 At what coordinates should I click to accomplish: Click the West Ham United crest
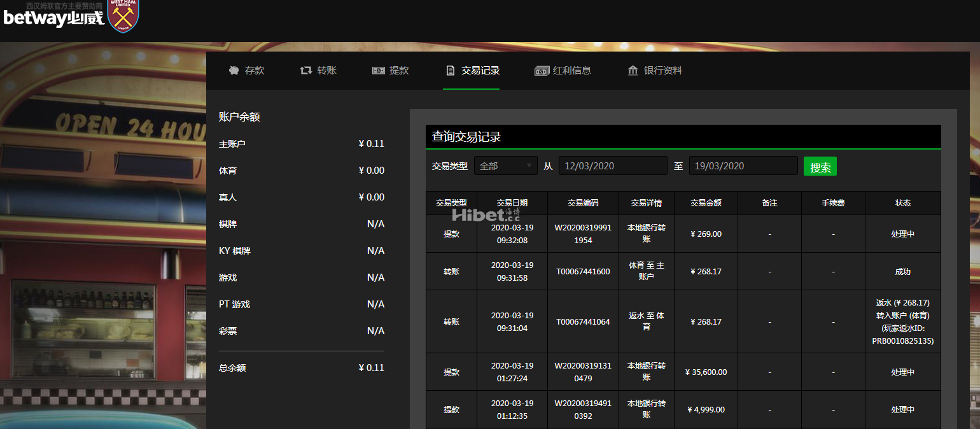[x=123, y=16]
